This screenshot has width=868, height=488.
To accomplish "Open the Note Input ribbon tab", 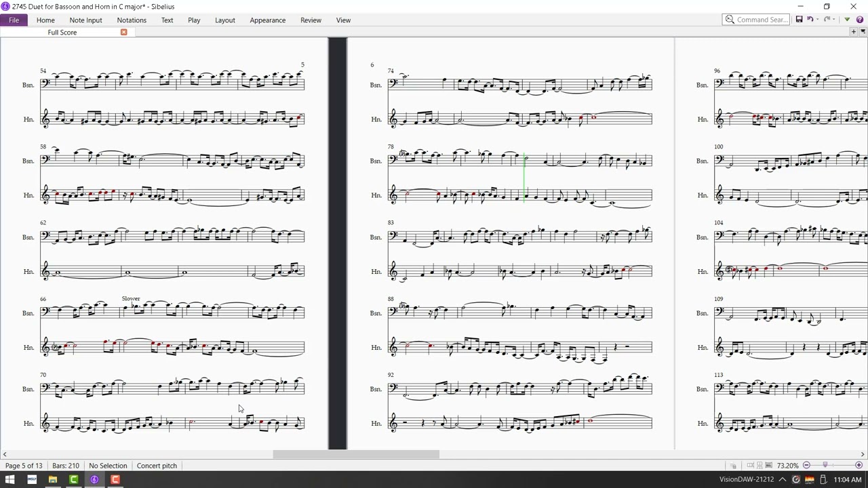I will pyautogui.click(x=85, y=20).
